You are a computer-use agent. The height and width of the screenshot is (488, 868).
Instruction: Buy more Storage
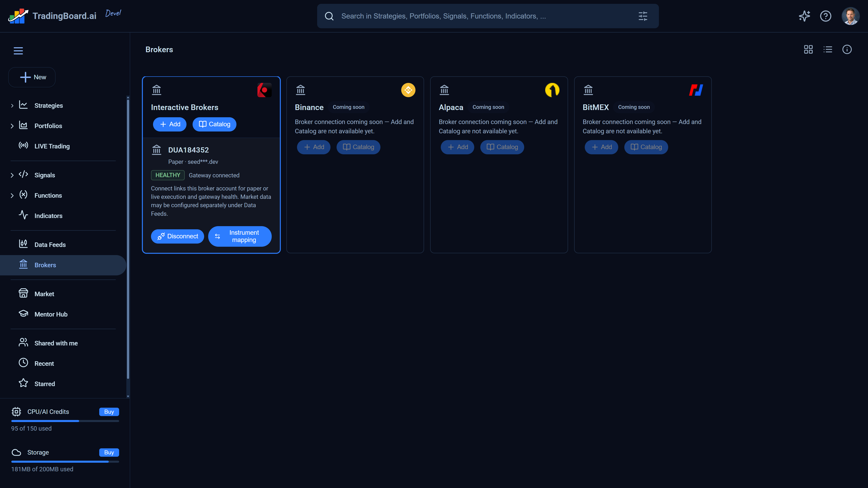(109, 453)
